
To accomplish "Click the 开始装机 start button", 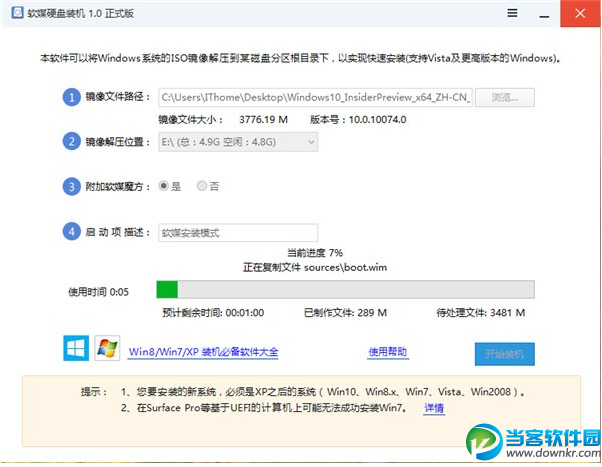I will pyautogui.click(x=504, y=354).
